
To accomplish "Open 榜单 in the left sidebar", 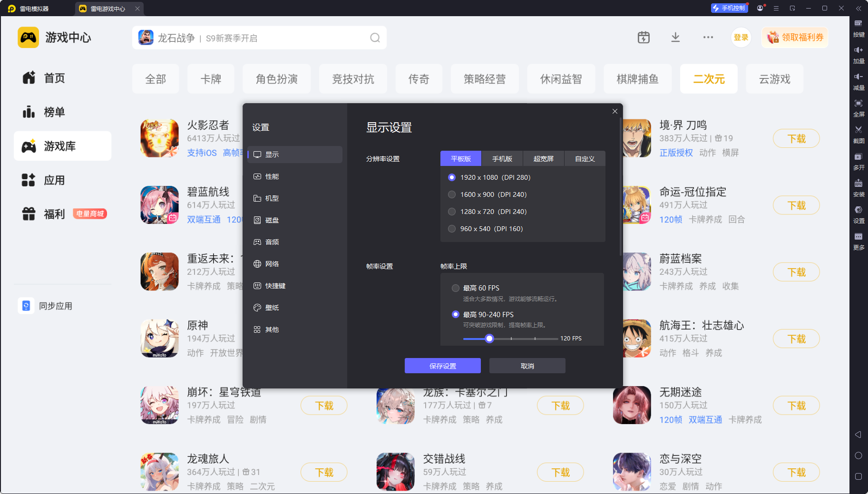I will click(x=62, y=112).
